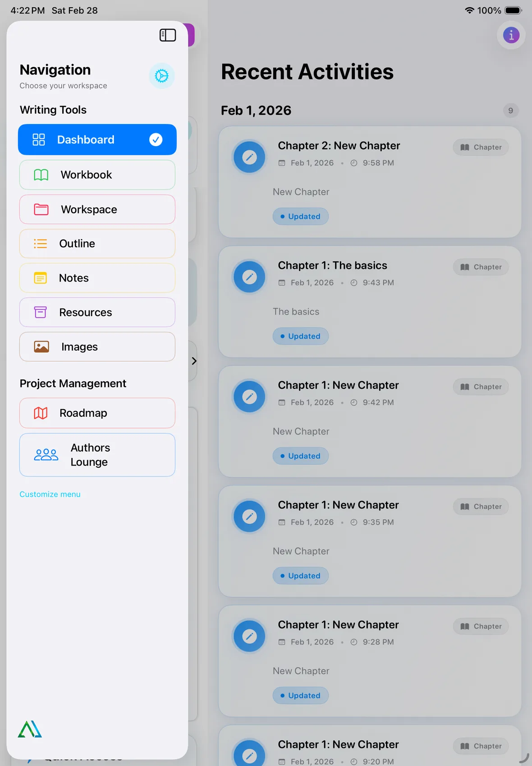The height and width of the screenshot is (766, 532).
Task: Click the Notes yellow note icon
Action: click(x=40, y=278)
